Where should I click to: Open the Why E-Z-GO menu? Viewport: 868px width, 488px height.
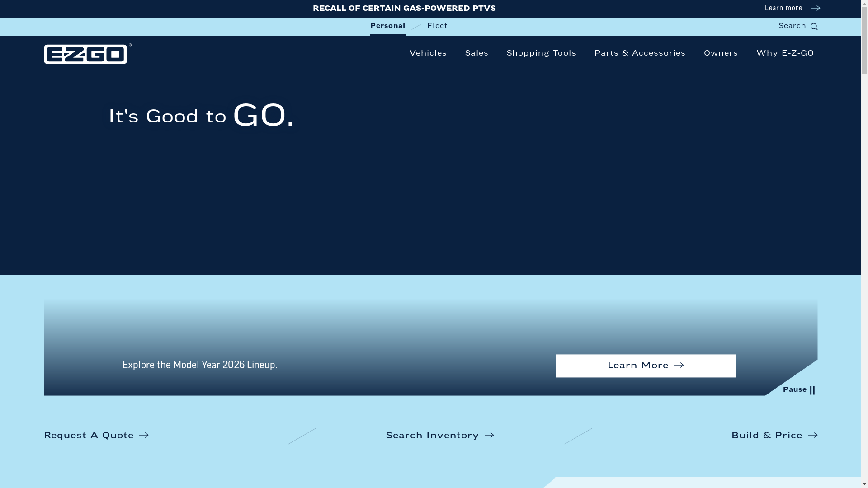pos(785,53)
